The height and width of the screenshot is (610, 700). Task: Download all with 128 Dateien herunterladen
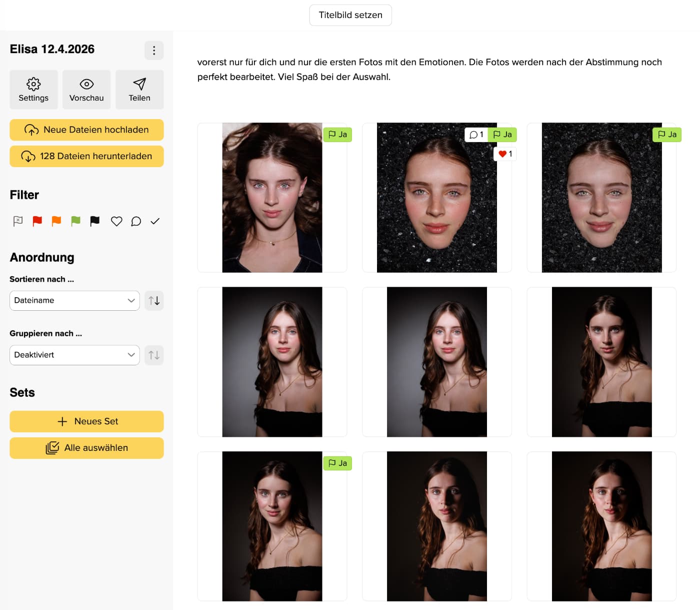pos(86,157)
